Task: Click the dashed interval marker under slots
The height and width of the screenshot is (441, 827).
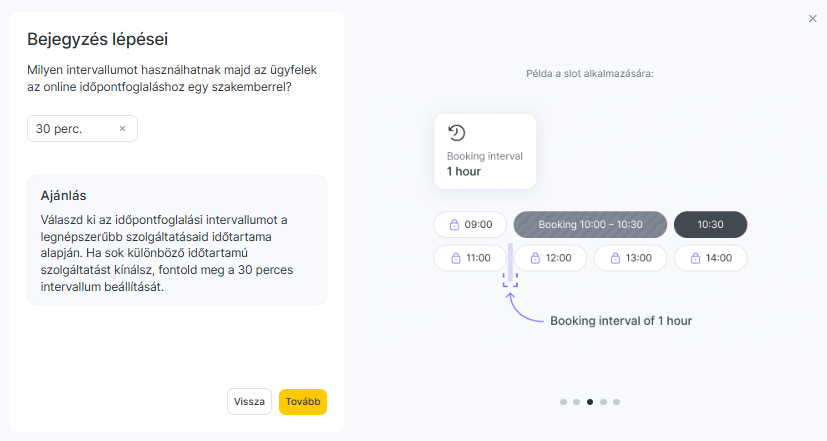Action: (x=510, y=280)
